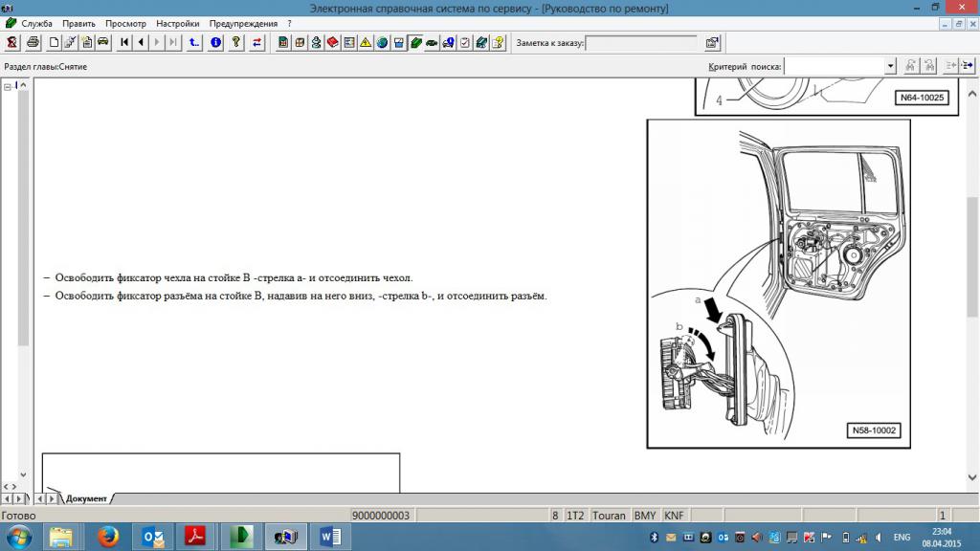The image size is (980, 551).
Task: Click the Заметка к заказу input field
Action: pos(641,43)
